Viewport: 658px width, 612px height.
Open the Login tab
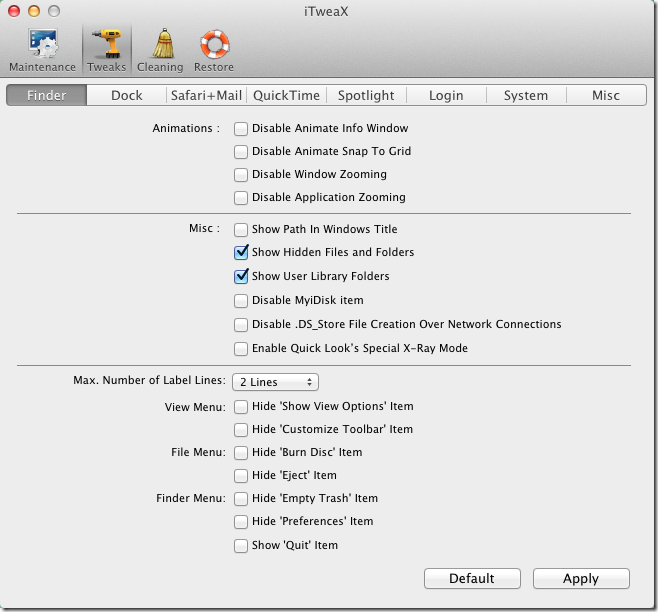point(446,95)
